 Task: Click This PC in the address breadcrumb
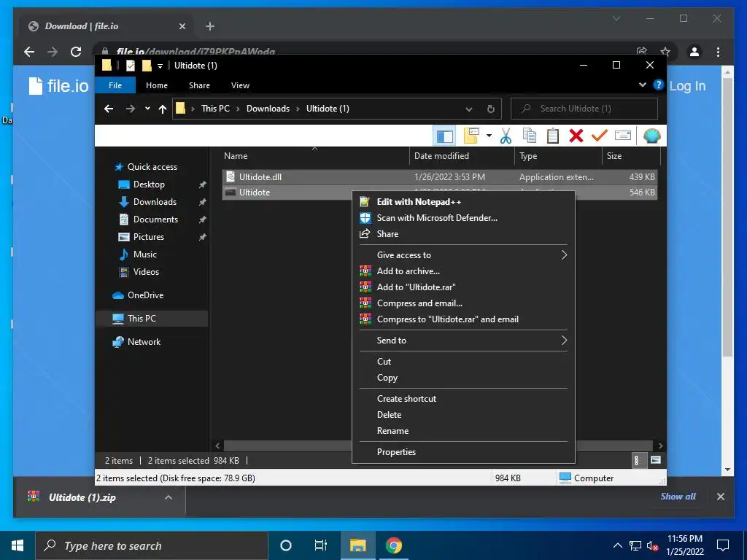tap(215, 109)
